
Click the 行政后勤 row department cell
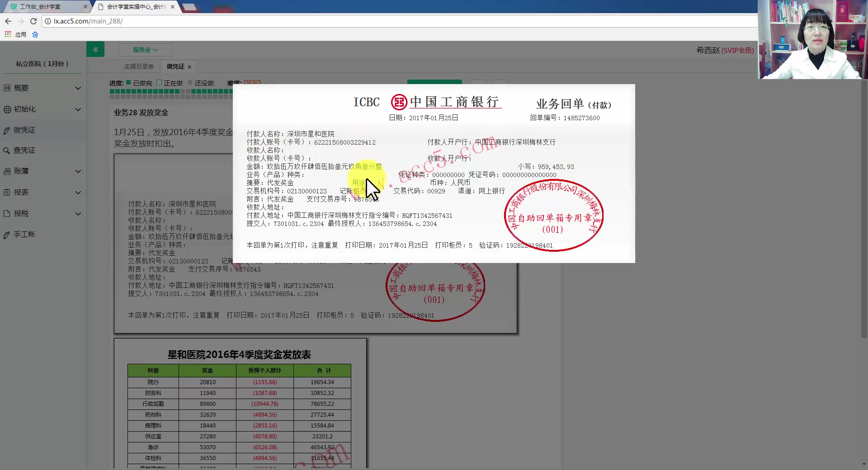153,404
